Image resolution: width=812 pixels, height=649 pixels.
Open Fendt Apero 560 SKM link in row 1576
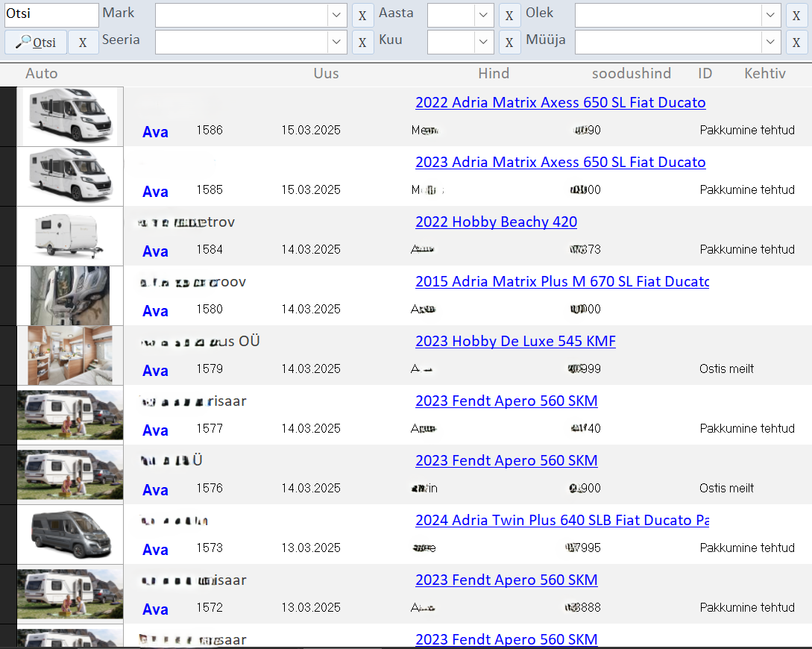pyautogui.click(x=506, y=460)
